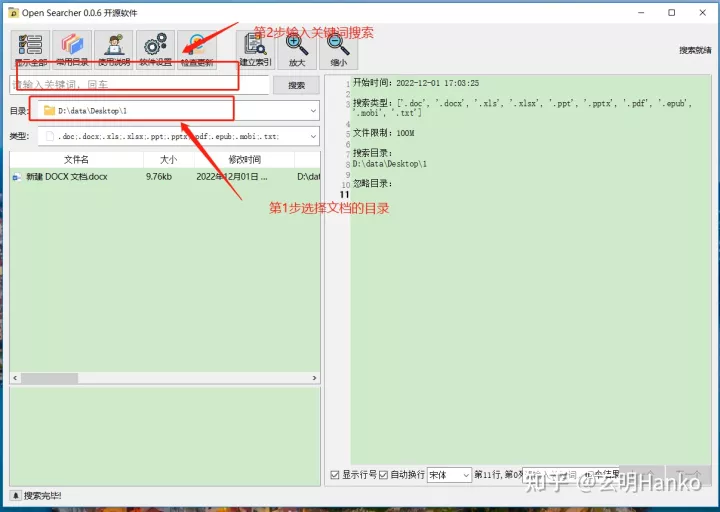Screen dimensions: 720x512
Task: Click the D:\data\Desktop\1 directory combo box
Action: point(179,111)
